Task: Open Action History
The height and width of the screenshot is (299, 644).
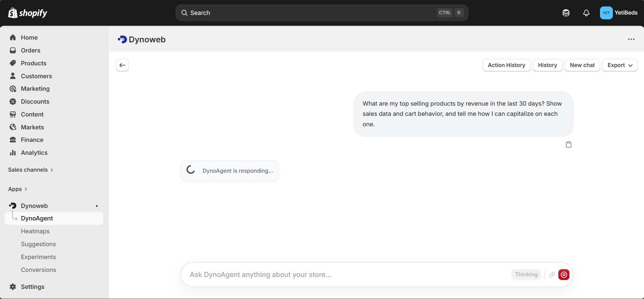Action: pyautogui.click(x=506, y=65)
